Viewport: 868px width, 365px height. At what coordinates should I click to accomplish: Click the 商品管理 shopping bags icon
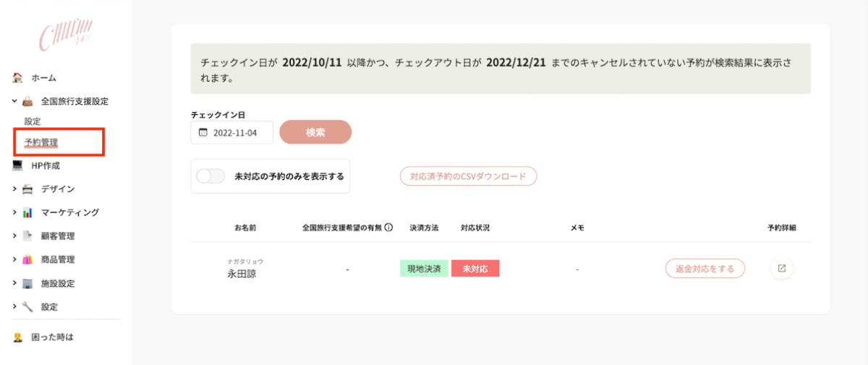27,259
